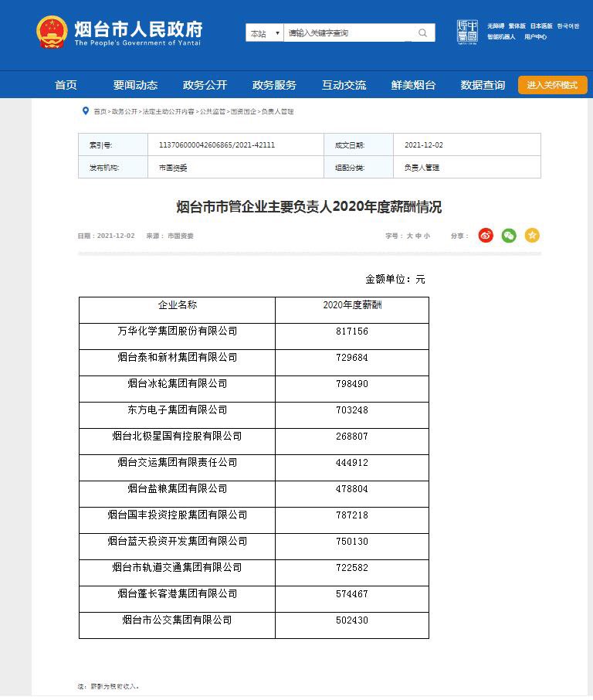Click the salary value 703248
This screenshot has width=593, height=700.
(x=352, y=410)
